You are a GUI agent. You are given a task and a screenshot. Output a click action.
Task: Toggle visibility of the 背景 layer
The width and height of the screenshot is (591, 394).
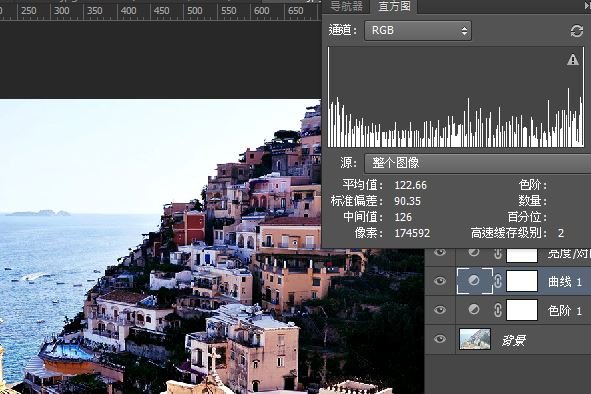coord(440,339)
